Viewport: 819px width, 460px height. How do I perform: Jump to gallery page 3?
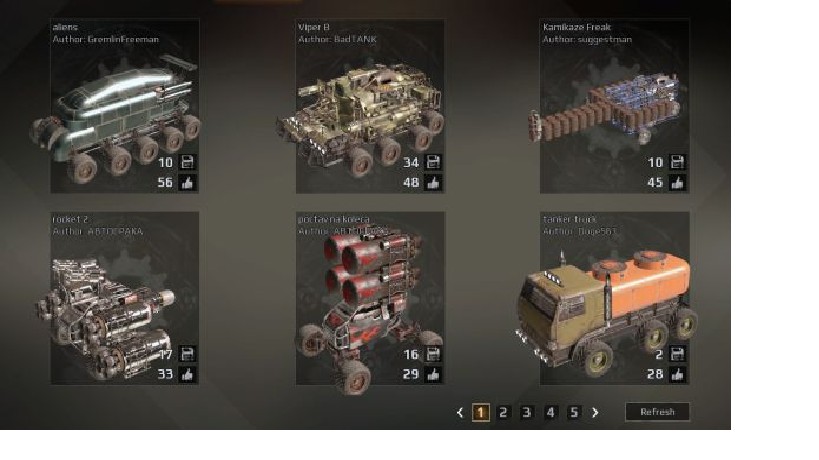point(526,412)
